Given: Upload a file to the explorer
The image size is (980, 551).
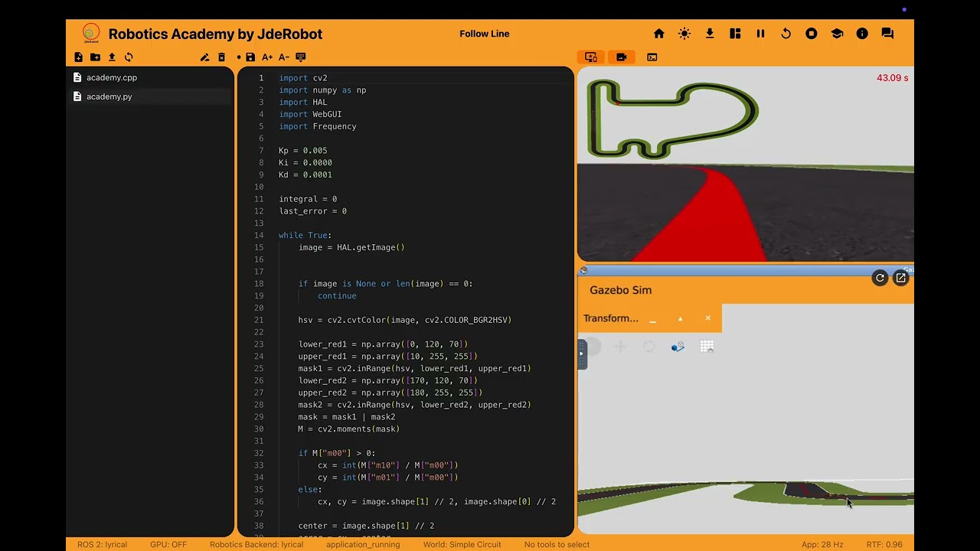Looking at the screenshot, I should [112, 57].
